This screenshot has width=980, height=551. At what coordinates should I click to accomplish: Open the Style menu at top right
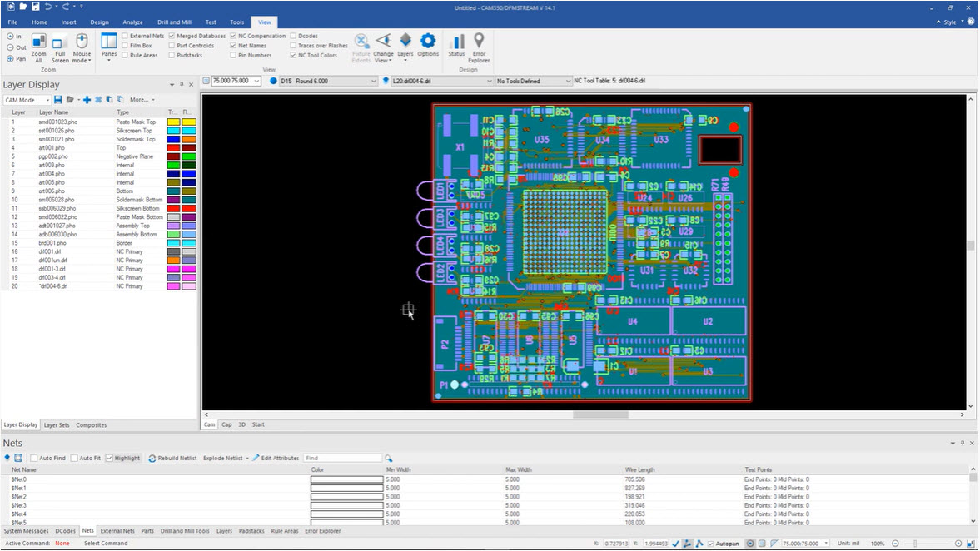953,22
